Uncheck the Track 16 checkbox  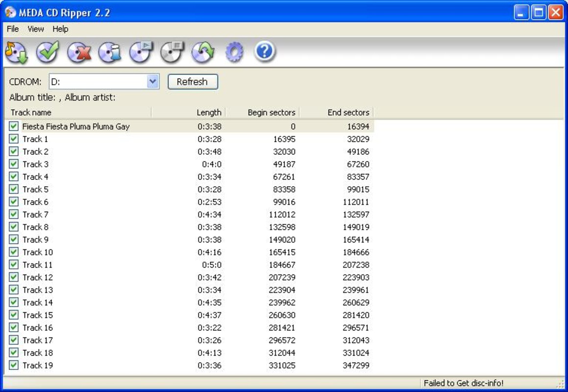pyautogui.click(x=14, y=327)
